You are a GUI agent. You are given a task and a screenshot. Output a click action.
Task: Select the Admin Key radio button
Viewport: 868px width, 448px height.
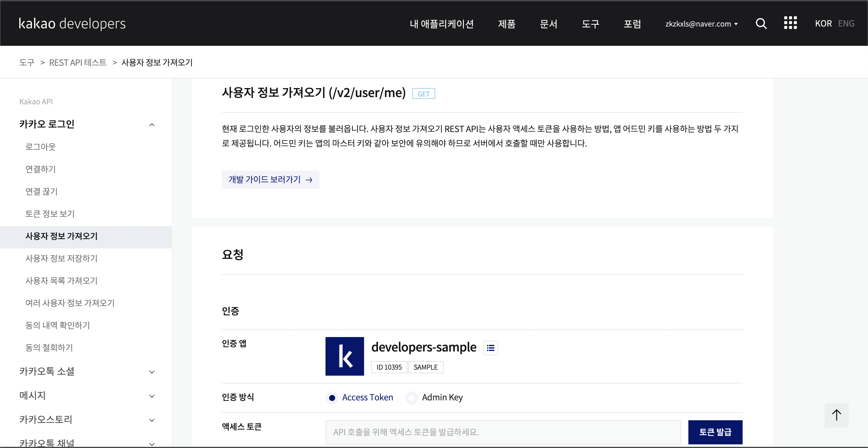(411, 398)
